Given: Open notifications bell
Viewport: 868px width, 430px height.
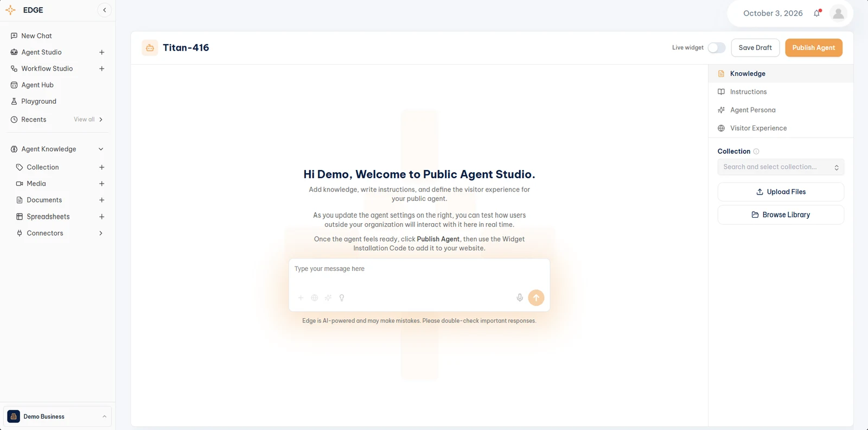Looking at the screenshot, I should pos(817,13).
